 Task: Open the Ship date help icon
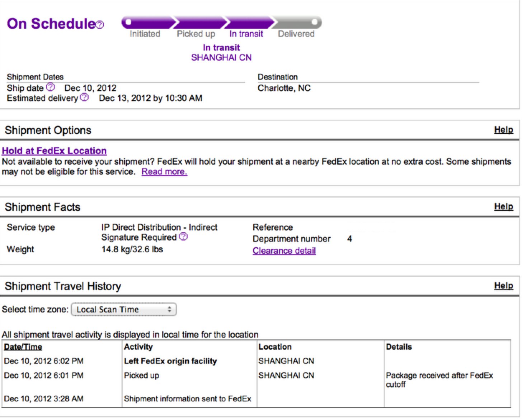[x=51, y=87]
